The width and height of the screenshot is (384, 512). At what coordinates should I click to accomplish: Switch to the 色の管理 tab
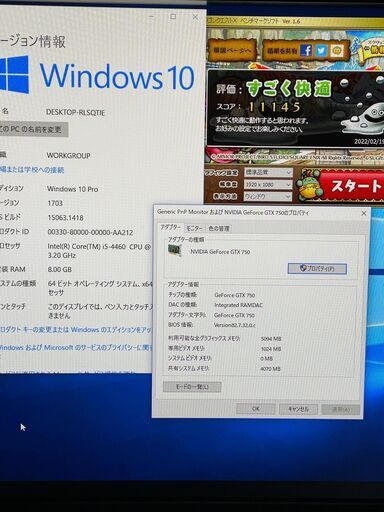click(x=219, y=228)
